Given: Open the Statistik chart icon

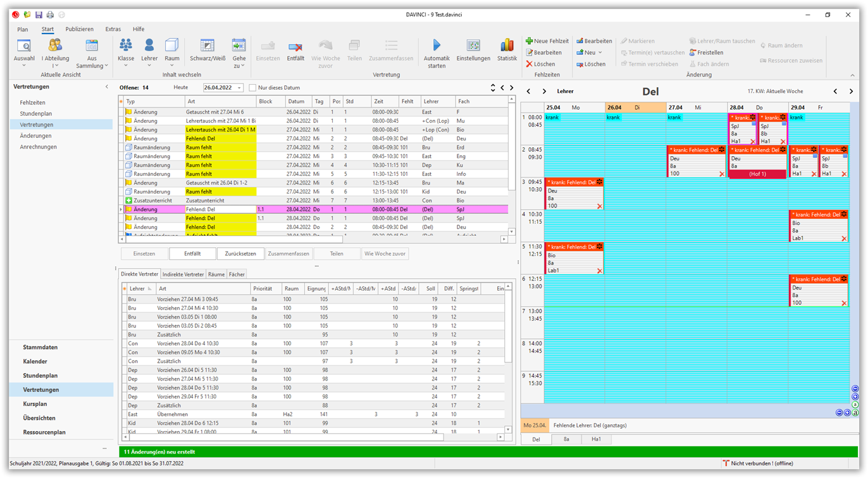Looking at the screenshot, I should [x=507, y=46].
